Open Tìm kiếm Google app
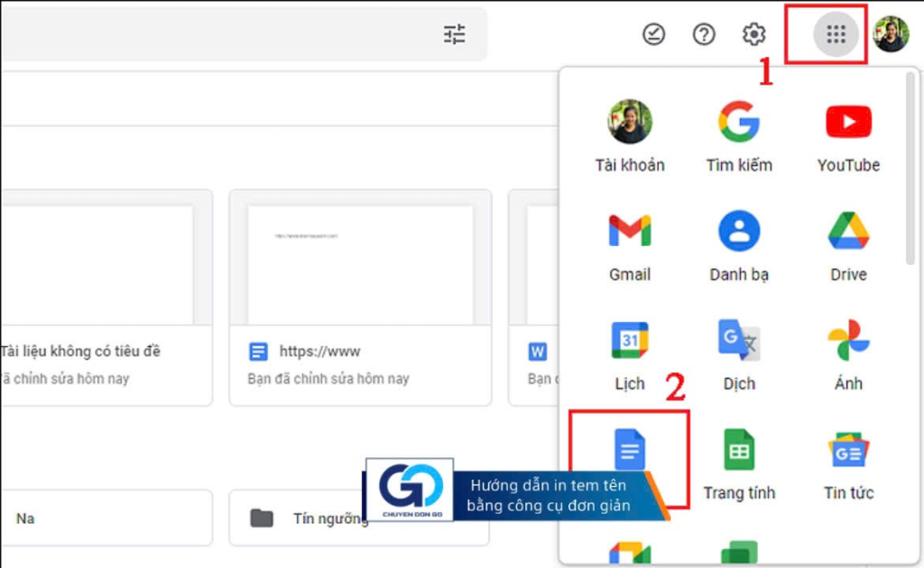This screenshot has width=924, height=568. click(739, 136)
